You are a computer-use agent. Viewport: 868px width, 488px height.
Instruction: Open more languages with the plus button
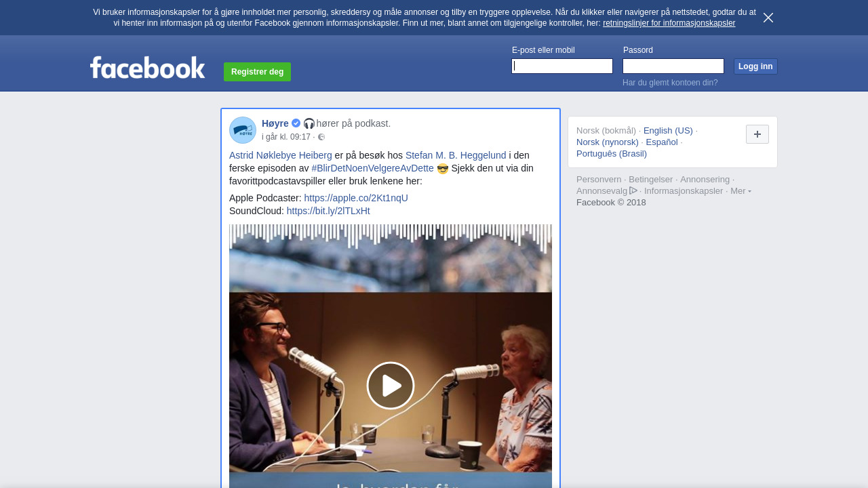pos(757,134)
